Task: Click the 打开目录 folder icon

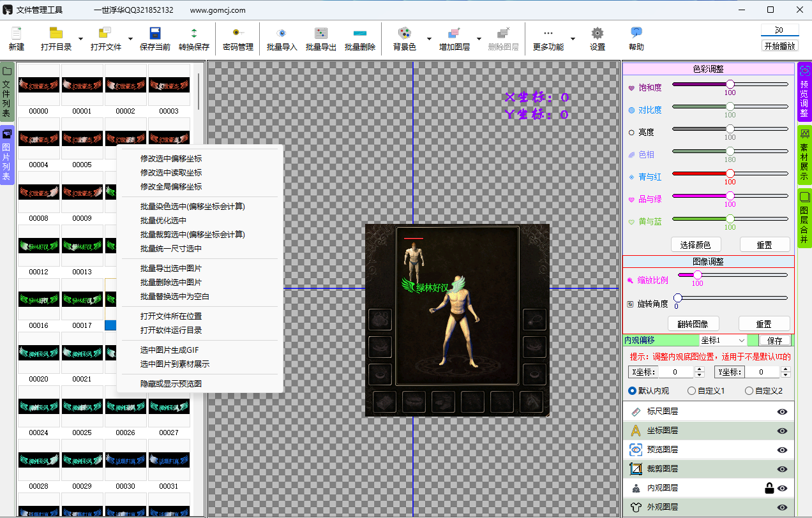Action: (56, 33)
